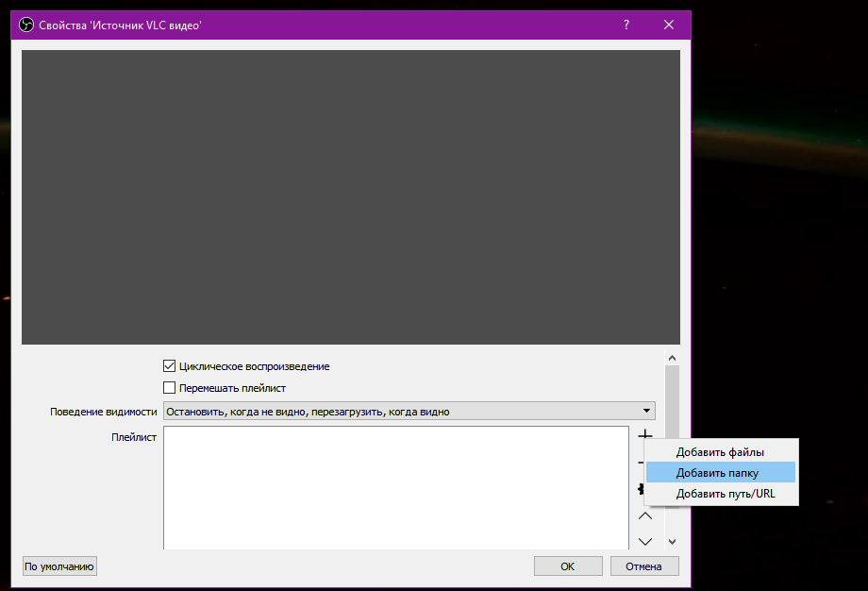The height and width of the screenshot is (591, 868).
Task: Close the VLC source properties dialog
Action: point(669,25)
